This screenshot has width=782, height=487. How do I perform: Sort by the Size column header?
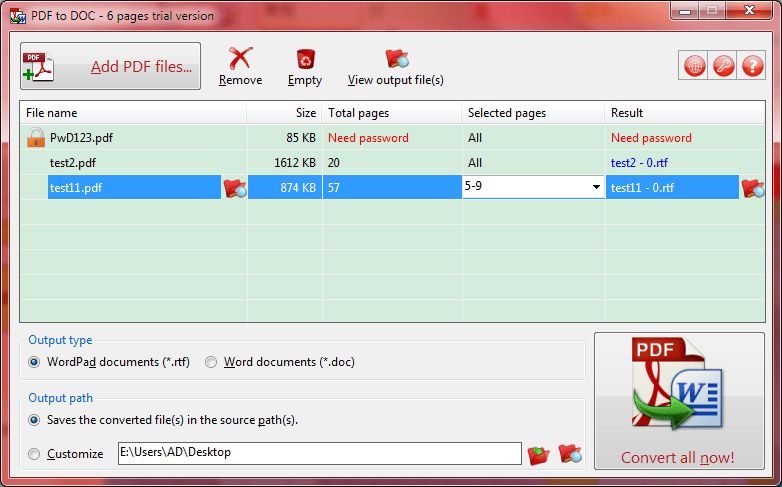tap(284, 113)
